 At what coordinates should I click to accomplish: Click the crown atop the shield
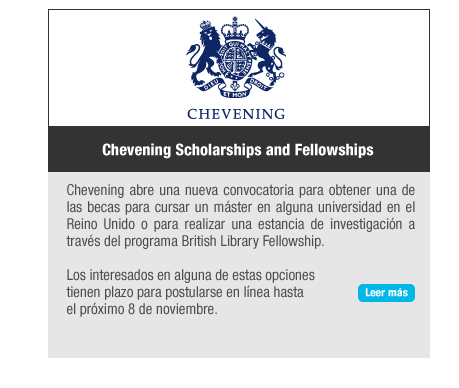click(x=235, y=29)
